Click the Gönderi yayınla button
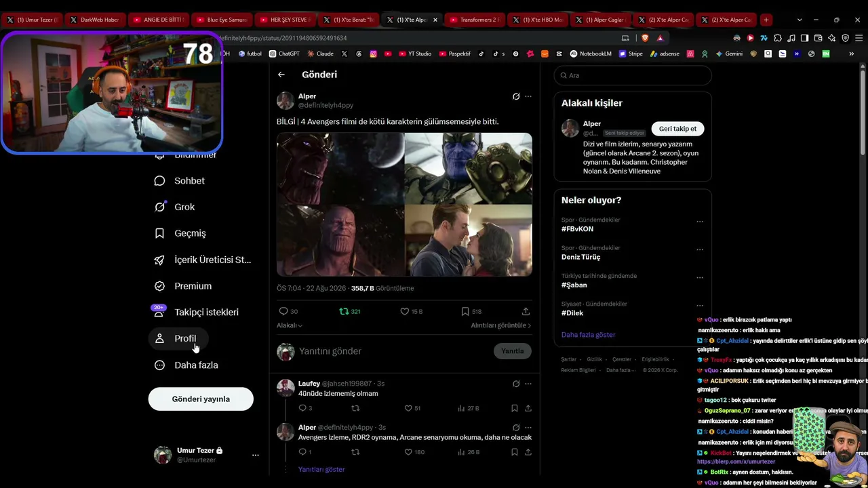The image size is (868, 488). click(201, 399)
